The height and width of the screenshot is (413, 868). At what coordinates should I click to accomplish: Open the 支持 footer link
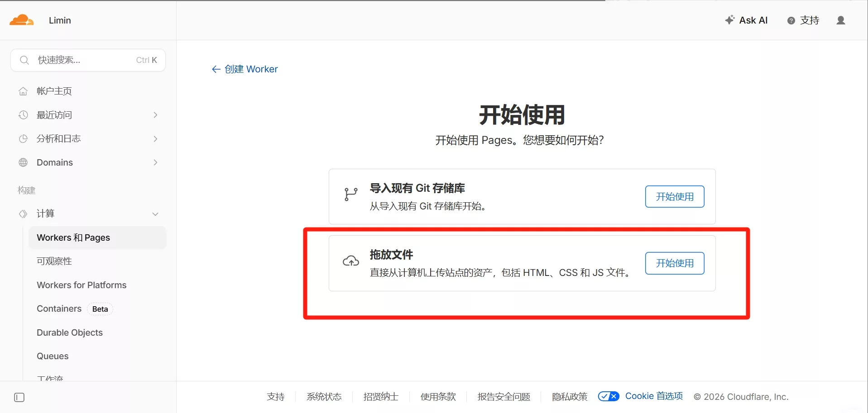[x=276, y=397]
